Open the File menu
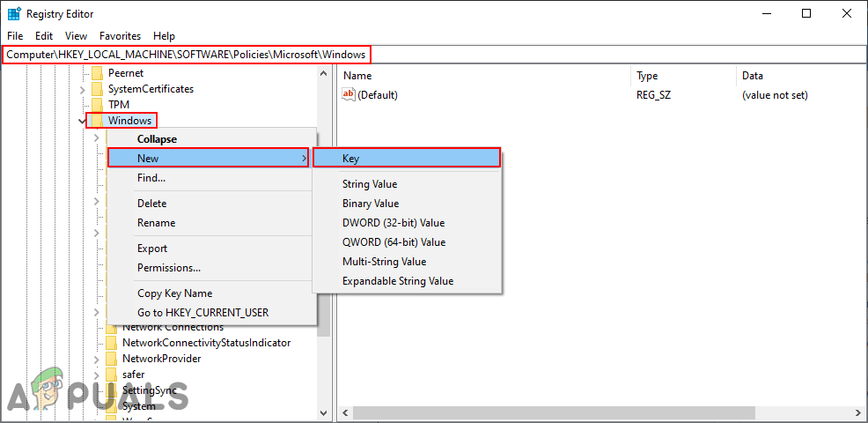This screenshot has width=868, height=423. coord(15,36)
